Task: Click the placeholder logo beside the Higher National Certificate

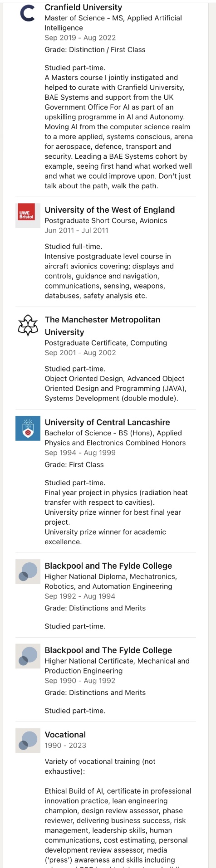Action: click(x=28, y=656)
